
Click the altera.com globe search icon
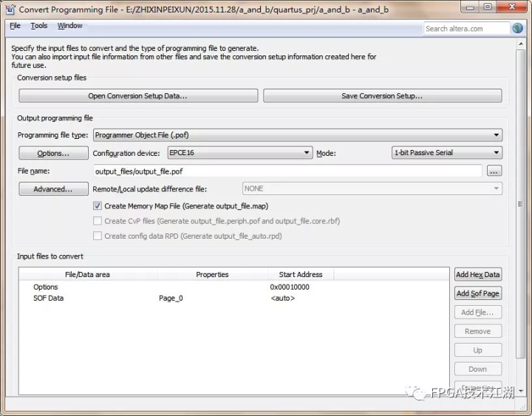click(x=517, y=29)
